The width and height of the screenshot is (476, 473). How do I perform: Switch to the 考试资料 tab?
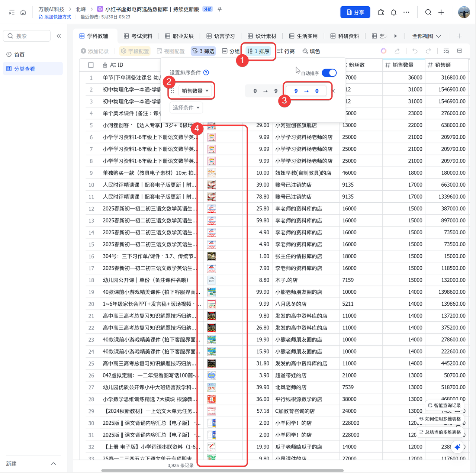138,36
